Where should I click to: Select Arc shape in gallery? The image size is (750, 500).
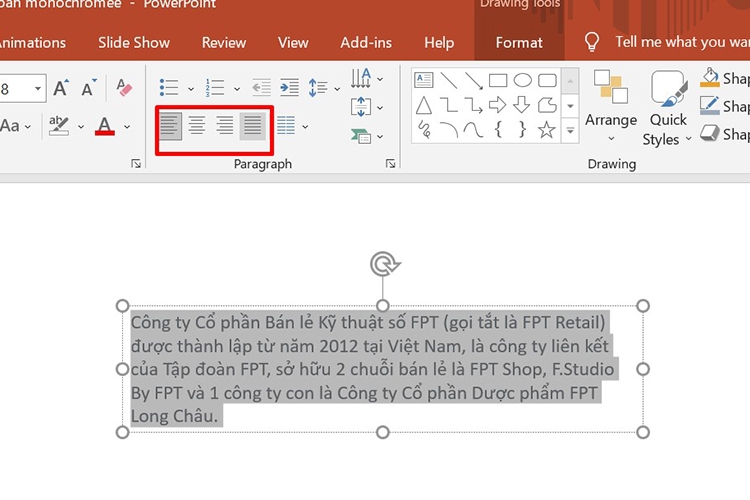449,129
